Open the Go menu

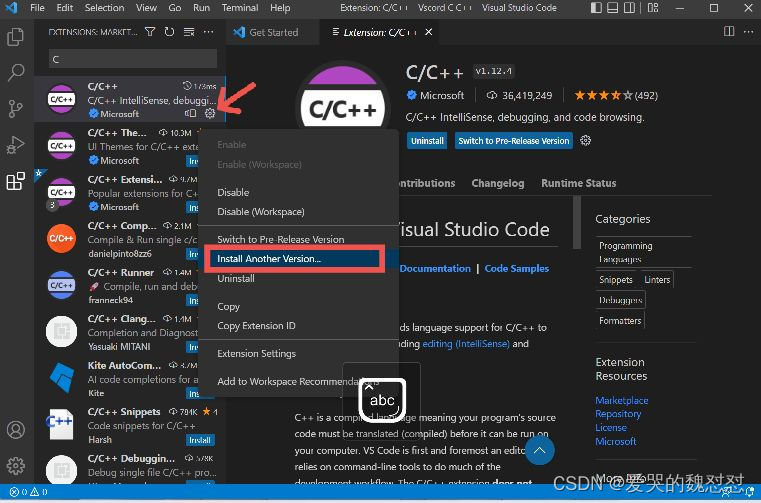coord(175,8)
